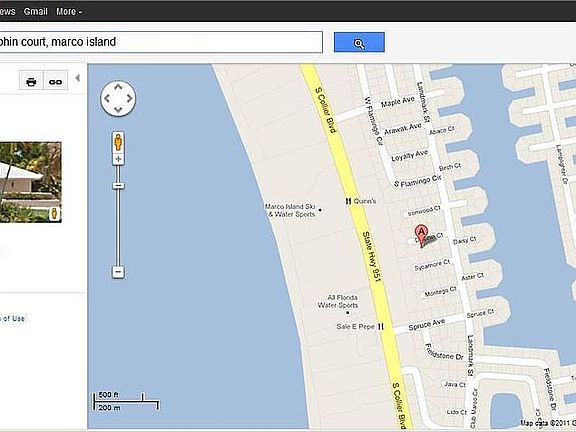
Task: Click the Montego Ct street label
Action: click(x=440, y=292)
